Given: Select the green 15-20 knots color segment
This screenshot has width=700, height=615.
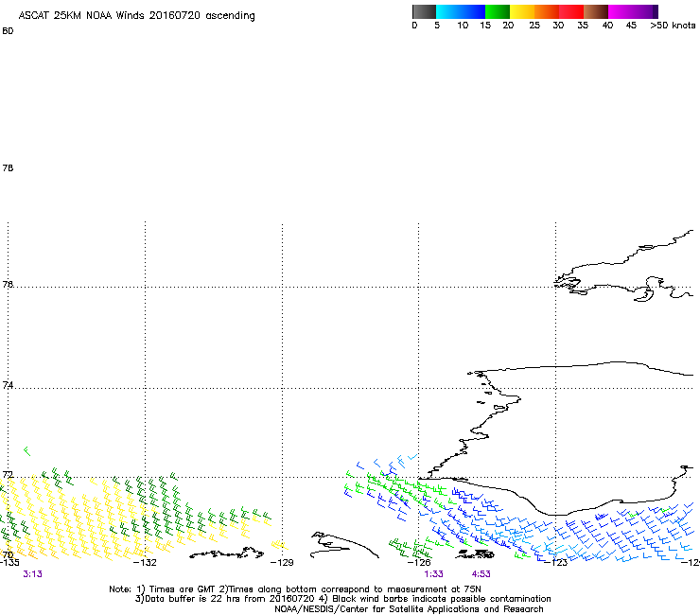Looking at the screenshot, I should 498,11.
